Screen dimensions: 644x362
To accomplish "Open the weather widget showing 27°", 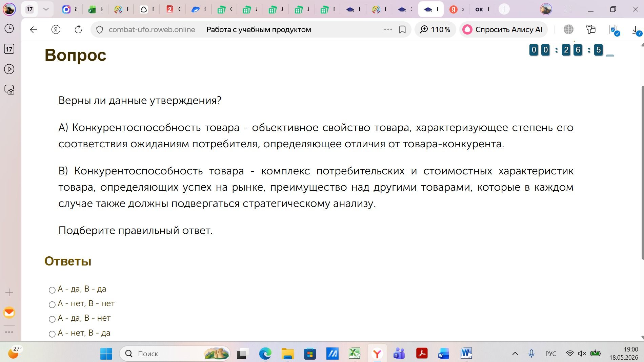I will [x=14, y=353].
